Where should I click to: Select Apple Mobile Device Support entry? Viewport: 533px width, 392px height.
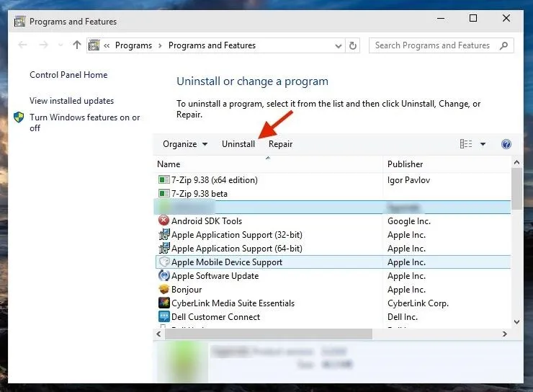click(227, 262)
